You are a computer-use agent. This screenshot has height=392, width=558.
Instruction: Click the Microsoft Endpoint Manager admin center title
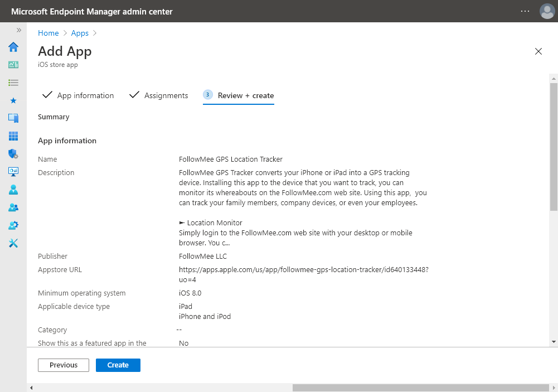coord(92,11)
